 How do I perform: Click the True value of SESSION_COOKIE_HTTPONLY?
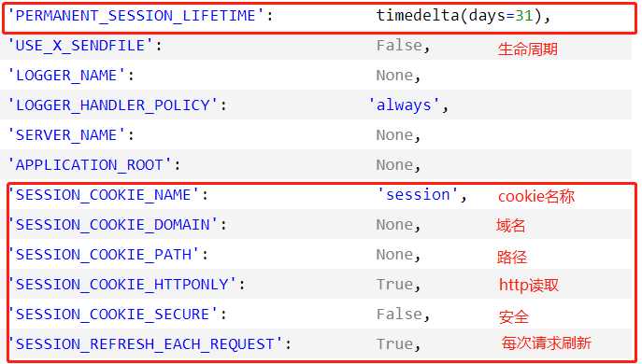click(x=394, y=285)
